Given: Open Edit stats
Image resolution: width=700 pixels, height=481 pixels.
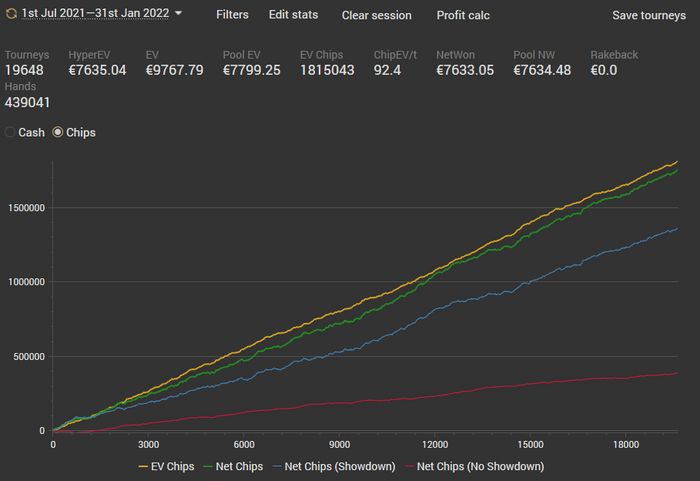Looking at the screenshot, I should (x=293, y=15).
